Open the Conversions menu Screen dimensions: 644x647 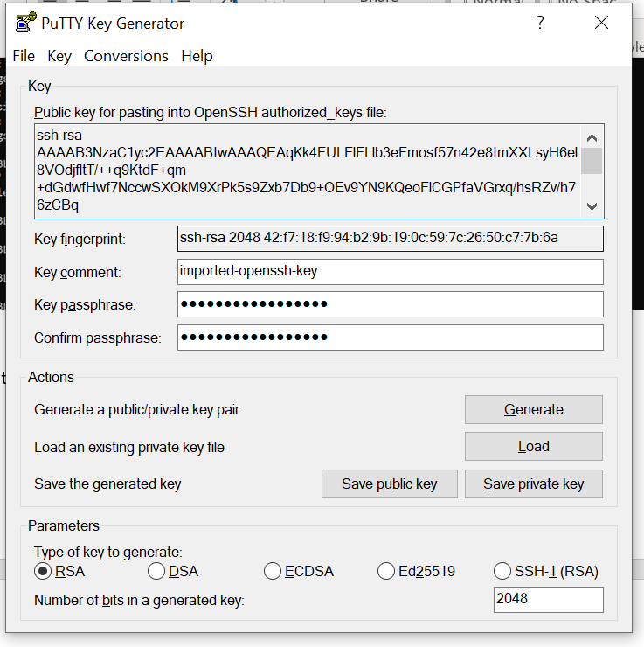click(126, 56)
